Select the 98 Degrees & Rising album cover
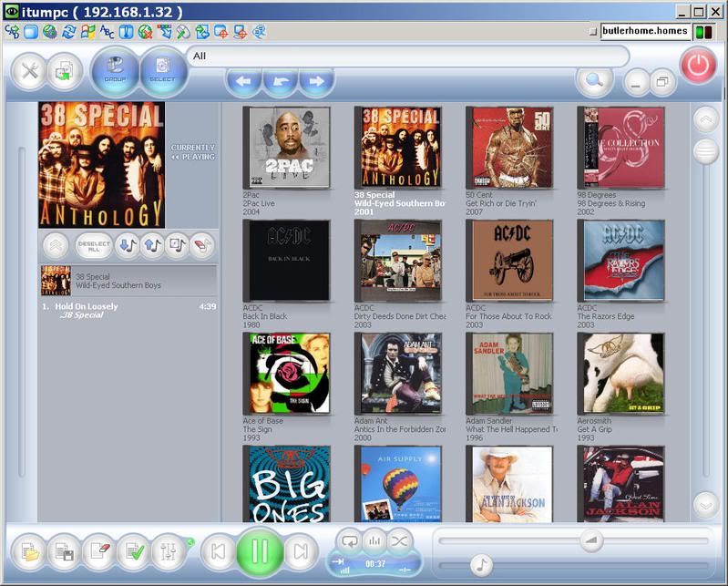 point(620,148)
